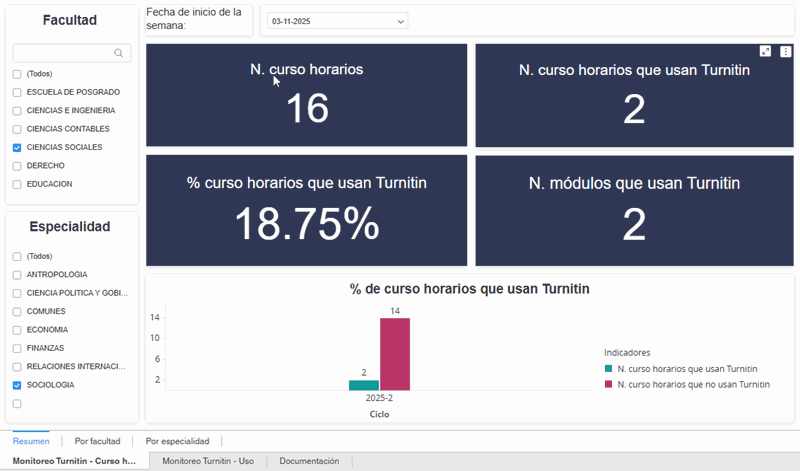
Task: Click the teal bar for 2025-2
Action: [364, 385]
